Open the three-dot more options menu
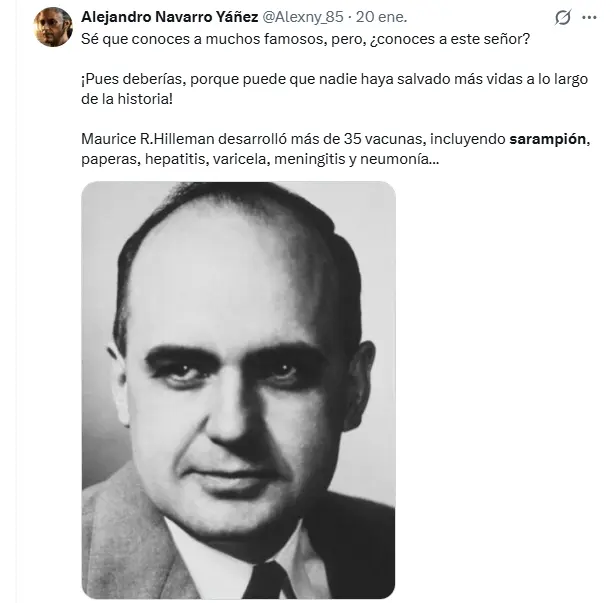 (x=589, y=18)
